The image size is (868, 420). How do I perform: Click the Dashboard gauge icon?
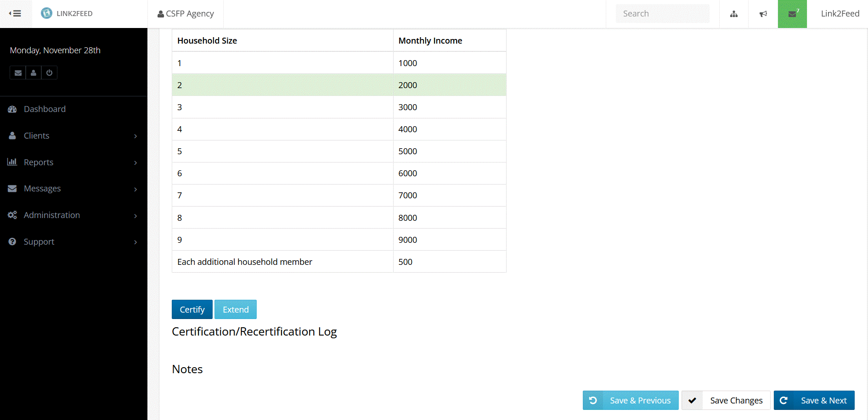point(12,109)
